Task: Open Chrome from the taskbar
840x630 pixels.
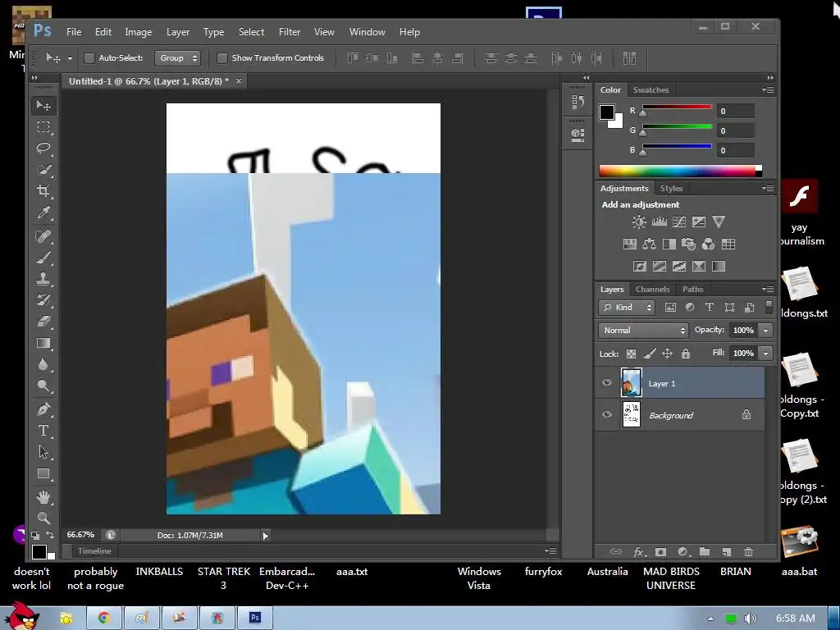Action: [x=104, y=619]
